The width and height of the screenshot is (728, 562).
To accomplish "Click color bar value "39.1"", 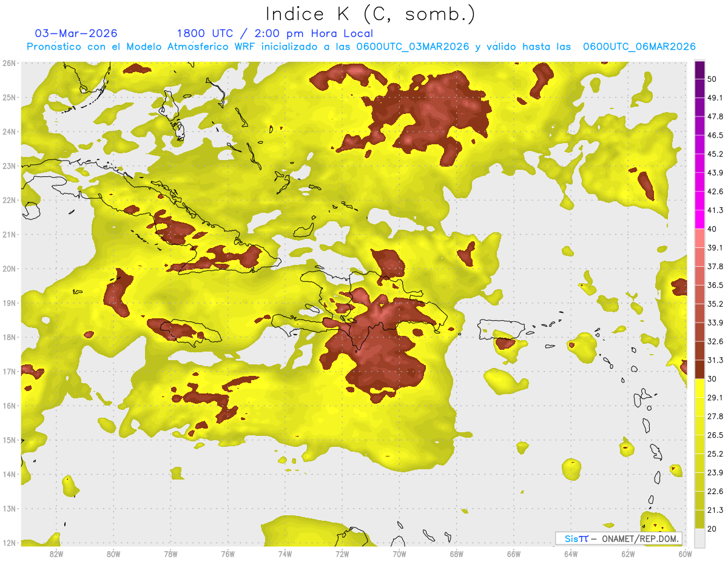I will click(x=715, y=248).
